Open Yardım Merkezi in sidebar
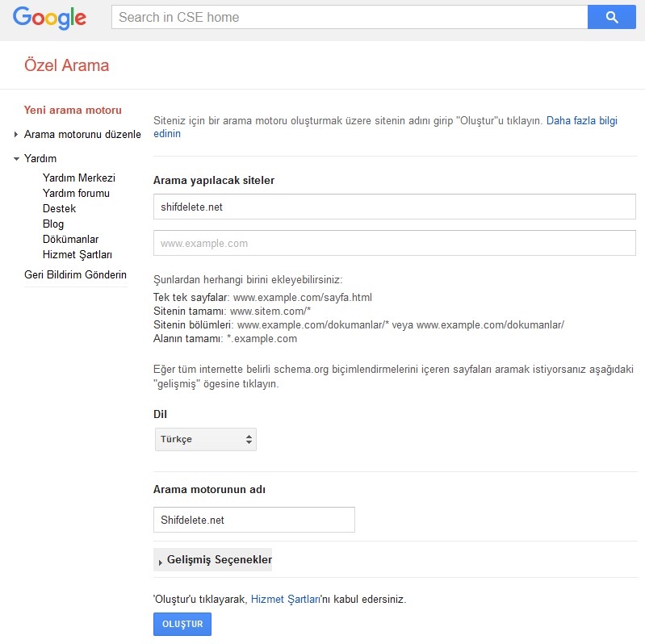This screenshot has width=645, height=644. pos(79,178)
